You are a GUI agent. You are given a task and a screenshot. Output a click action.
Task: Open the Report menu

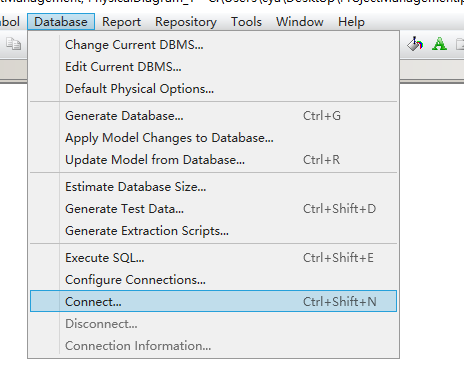pos(121,22)
